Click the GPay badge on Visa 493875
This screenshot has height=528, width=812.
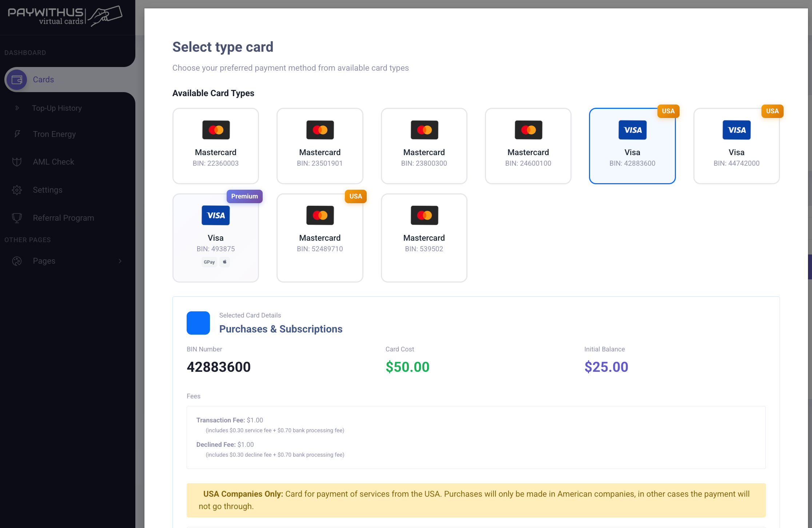209,262
